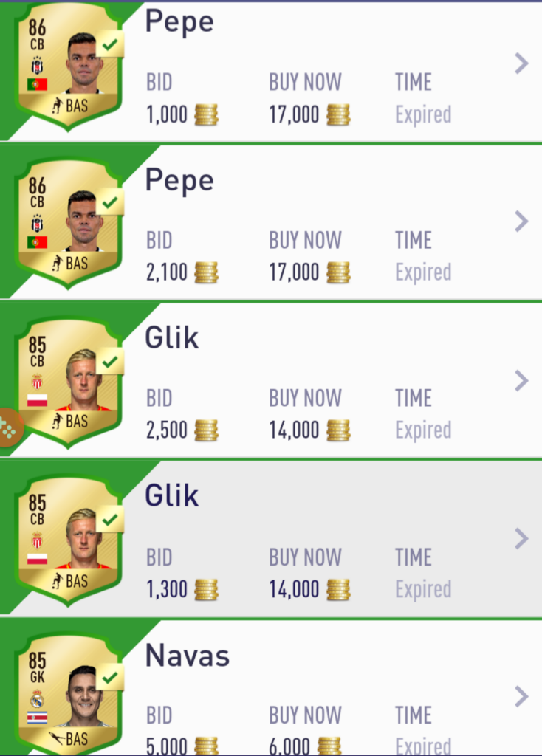The image size is (542, 756).
Task: Click the BAS chemistry style strip on the first Glik card
Action: [70, 422]
